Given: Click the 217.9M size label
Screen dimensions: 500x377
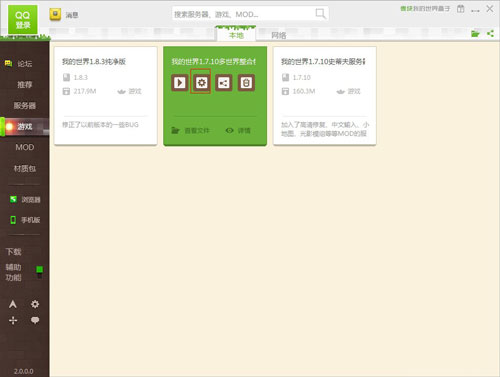Looking at the screenshot, I should (85, 91).
